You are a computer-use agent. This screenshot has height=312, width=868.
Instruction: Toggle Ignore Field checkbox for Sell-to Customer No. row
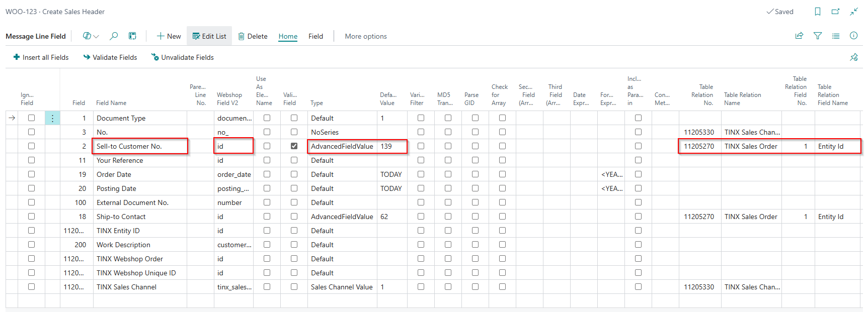[x=32, y=146]
